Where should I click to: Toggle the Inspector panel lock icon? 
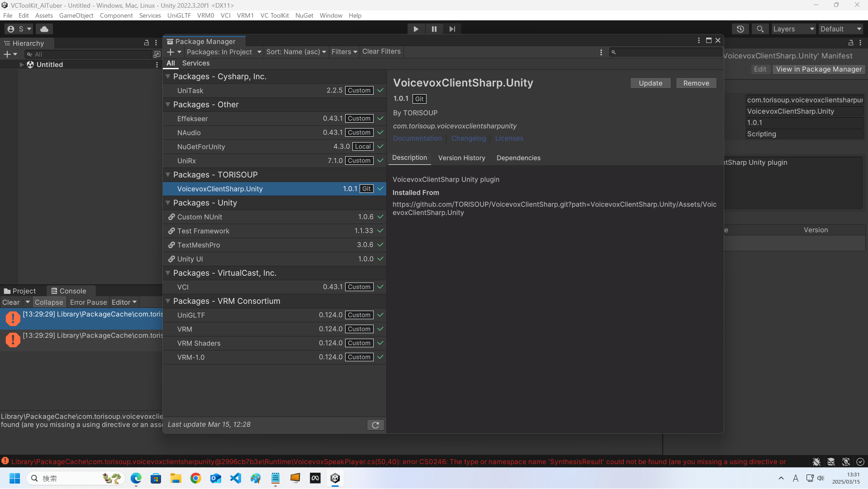click(x=851, y=43)
